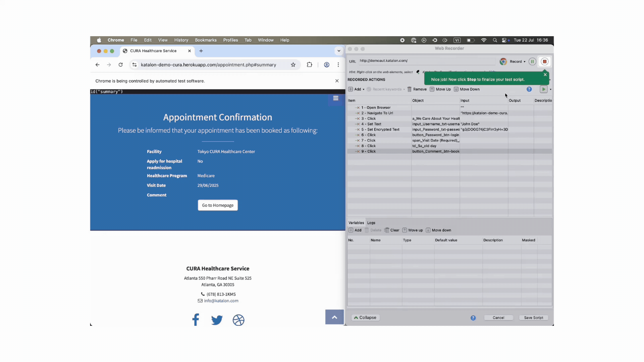
Task: Pause the Web Recorder recording
Action: (x=532, y=62)
